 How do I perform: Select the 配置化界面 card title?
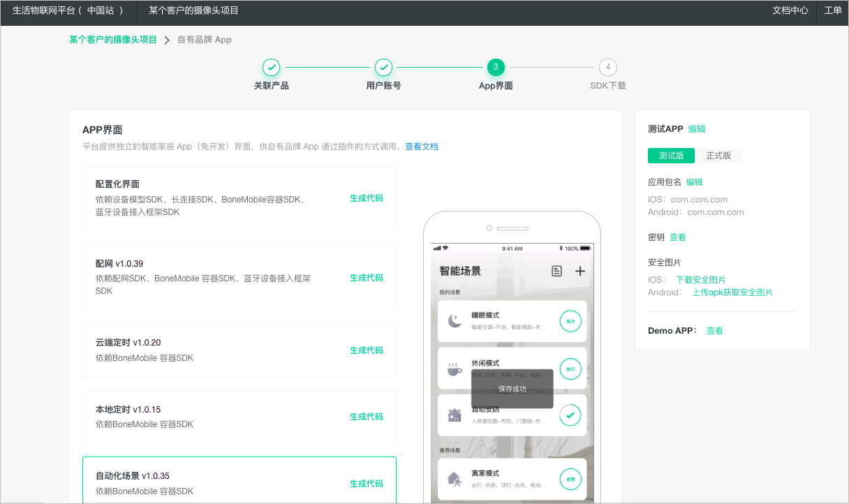click(117, 184)
